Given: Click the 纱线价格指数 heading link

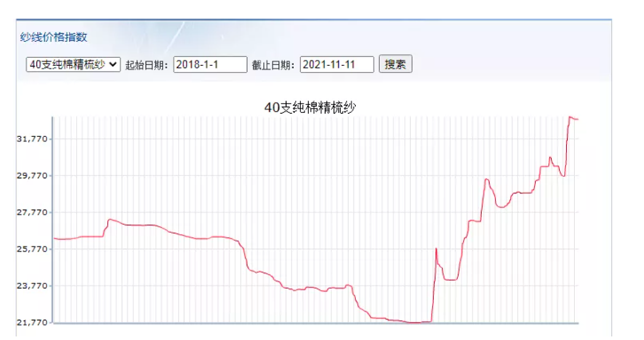Looking at the screenshot, I should pos(54,37).
